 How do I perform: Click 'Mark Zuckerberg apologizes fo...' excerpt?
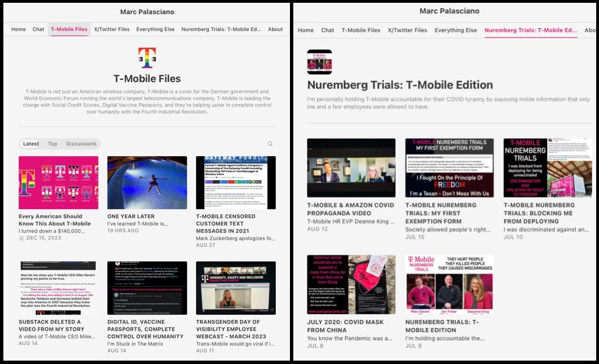tap(235, 238)
